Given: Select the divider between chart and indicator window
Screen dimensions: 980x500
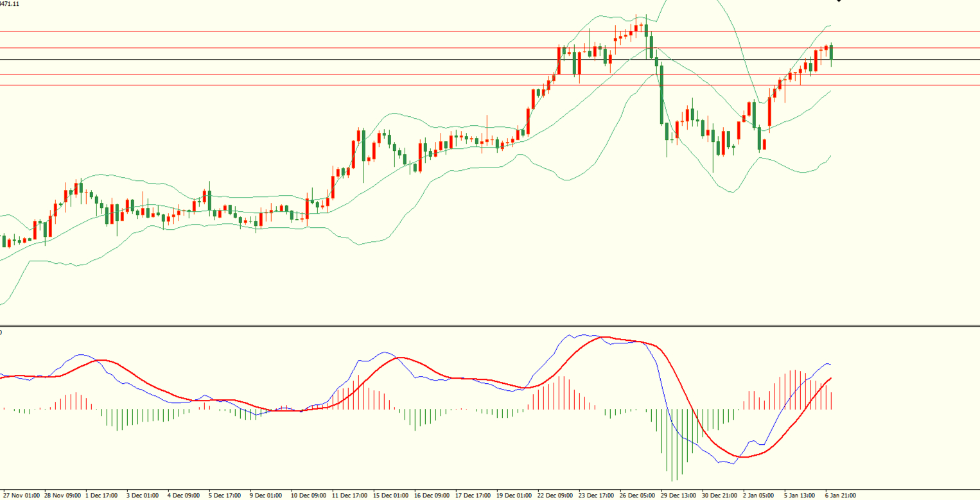Looking at the screenshot, I should tap(488, 326).
